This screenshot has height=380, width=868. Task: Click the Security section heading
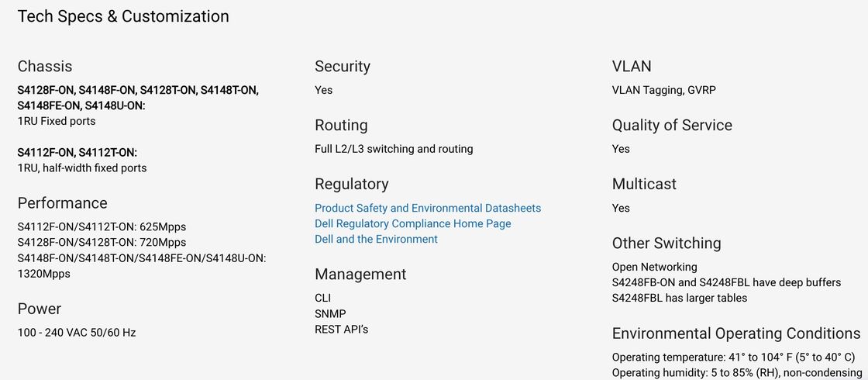[343, 67]
